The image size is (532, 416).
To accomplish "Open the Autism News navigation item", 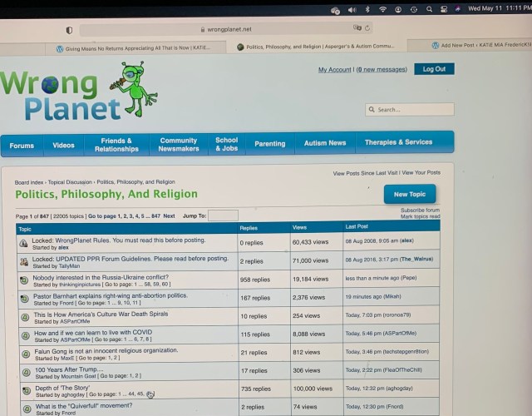I will click(x=325, y=143).
